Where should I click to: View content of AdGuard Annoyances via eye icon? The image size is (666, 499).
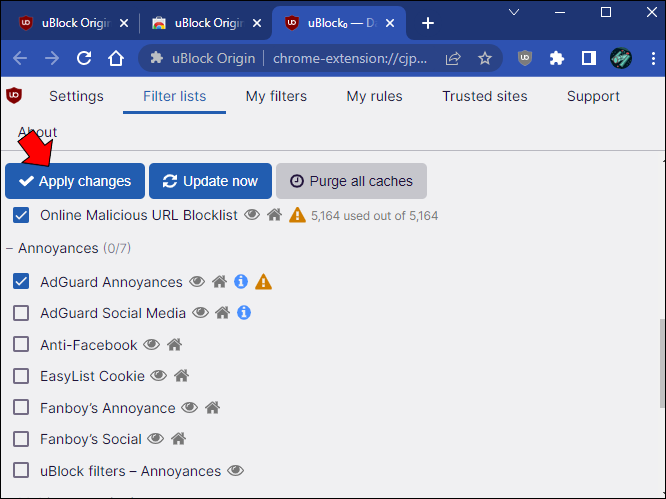pos(197,282)
